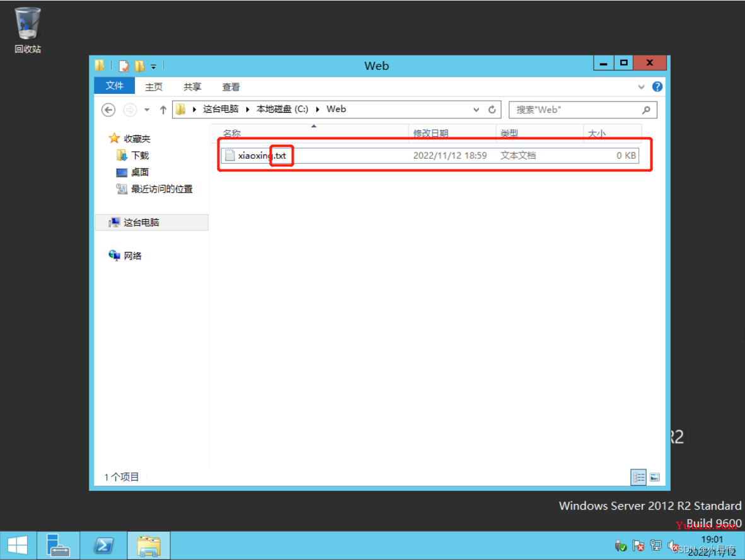Click the network tray icon
This screenshot has width=745, height=560.
coord(656,546)
